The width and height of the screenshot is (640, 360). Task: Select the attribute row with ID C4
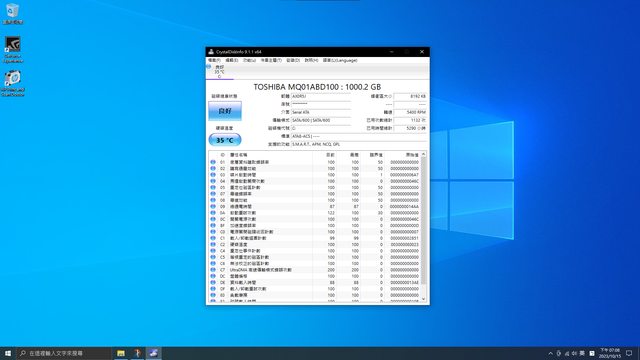[315, 251]
